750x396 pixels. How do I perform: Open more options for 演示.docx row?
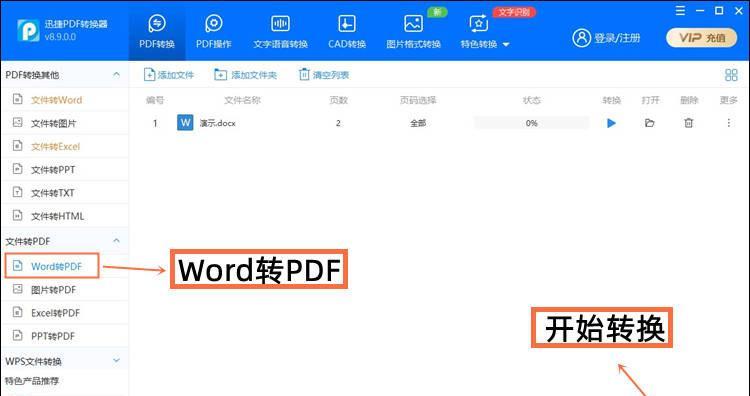728,123
